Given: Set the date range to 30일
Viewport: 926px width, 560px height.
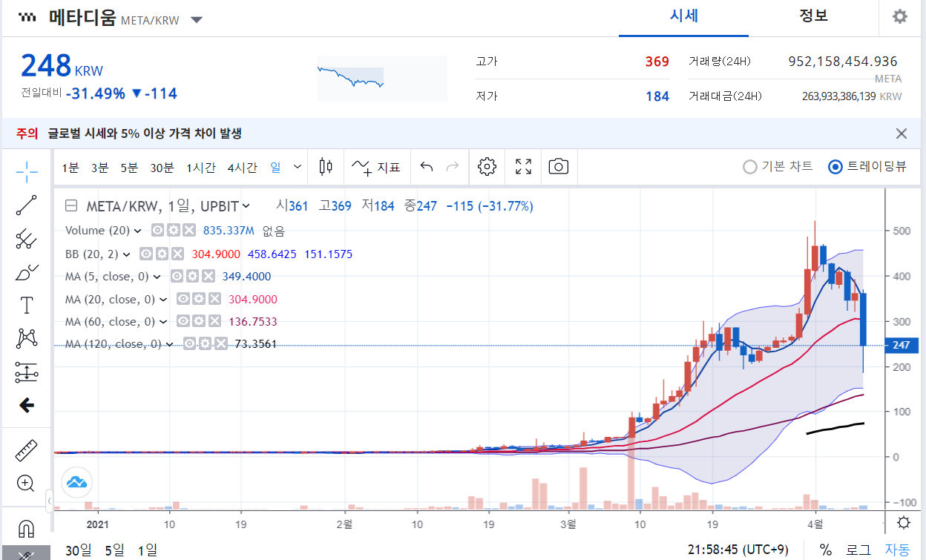Looking at the screenshot, I should 78,550.
